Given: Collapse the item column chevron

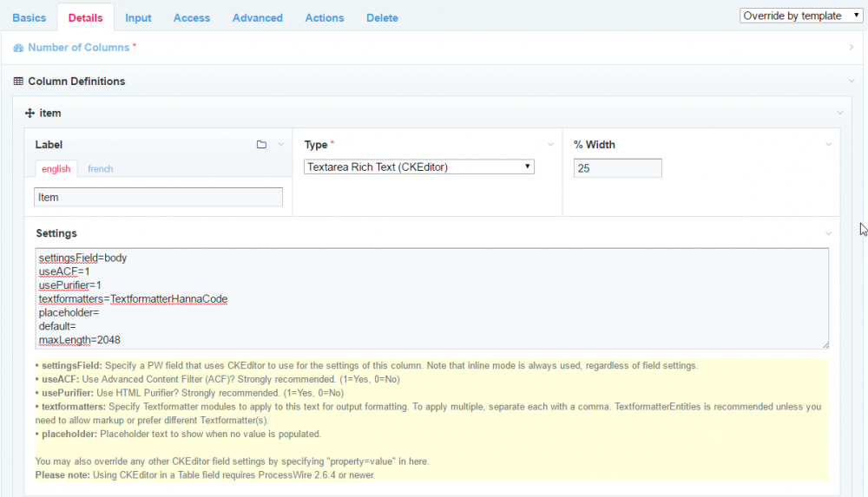Looking at the screenshot, I should pyautogui.click(x=839, y=113).
